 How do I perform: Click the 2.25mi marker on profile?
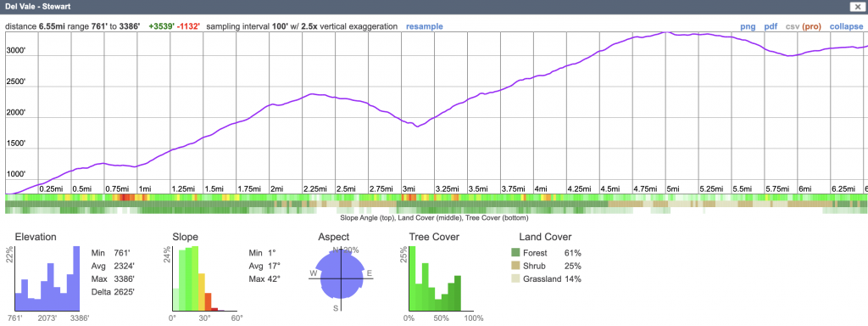tap(314, 189)
